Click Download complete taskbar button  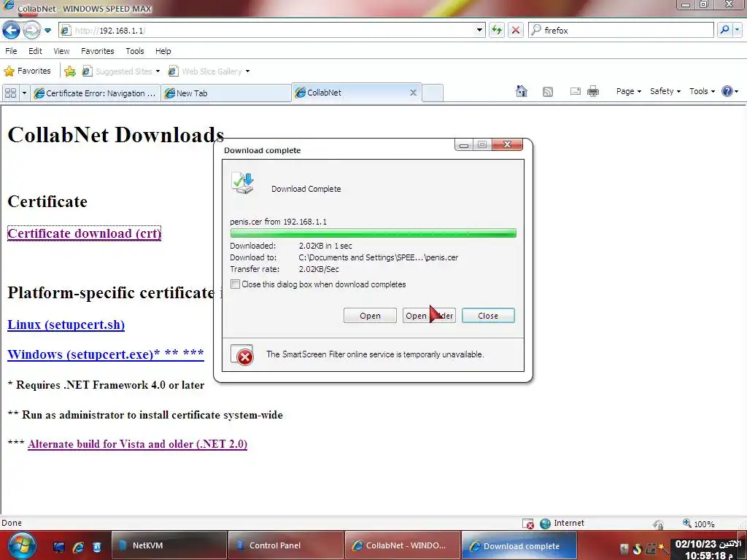coord(519,545)
